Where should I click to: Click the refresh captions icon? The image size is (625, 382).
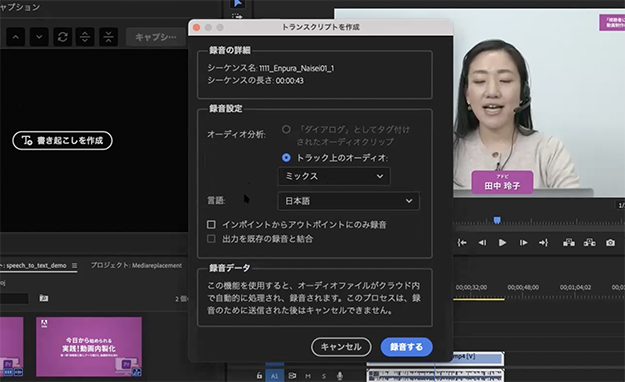pyautogui.click(x=63, y=37)
